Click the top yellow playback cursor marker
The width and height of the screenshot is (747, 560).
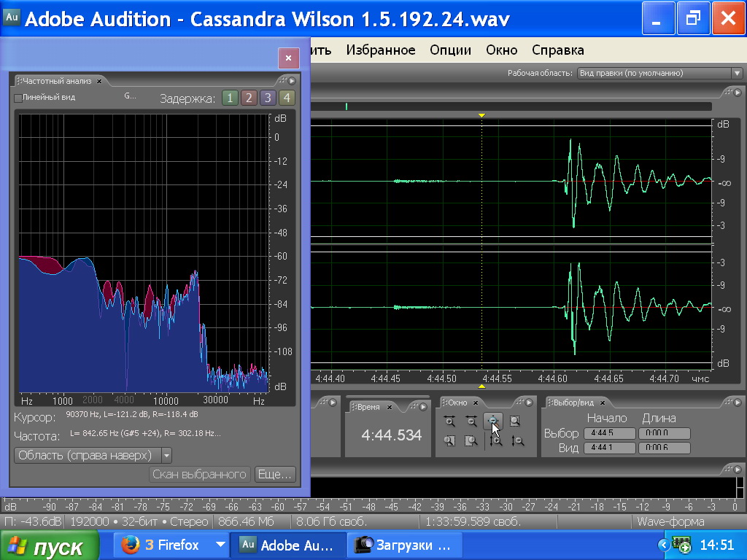[x=482, y=116]
